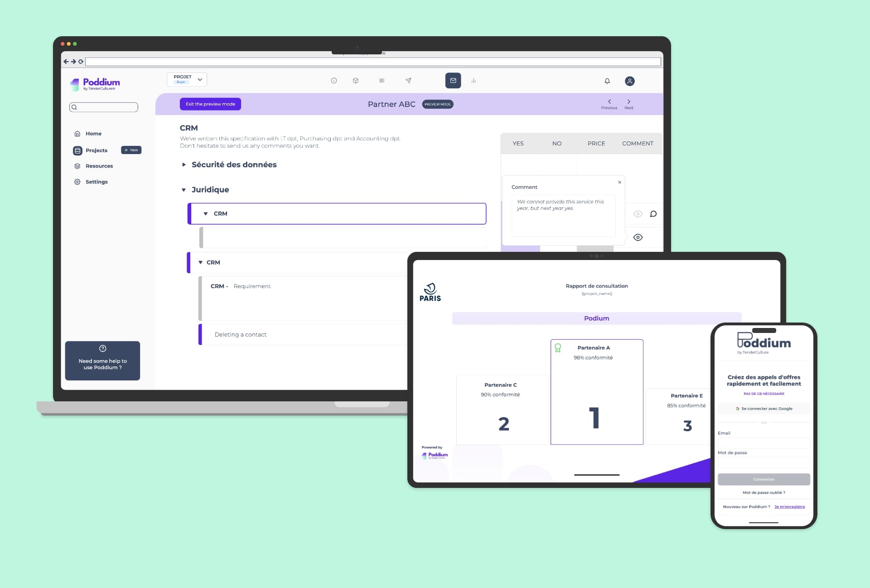870x588 pixels.
Task: Click the info icon in top toolbar
Action: [334, 80]
